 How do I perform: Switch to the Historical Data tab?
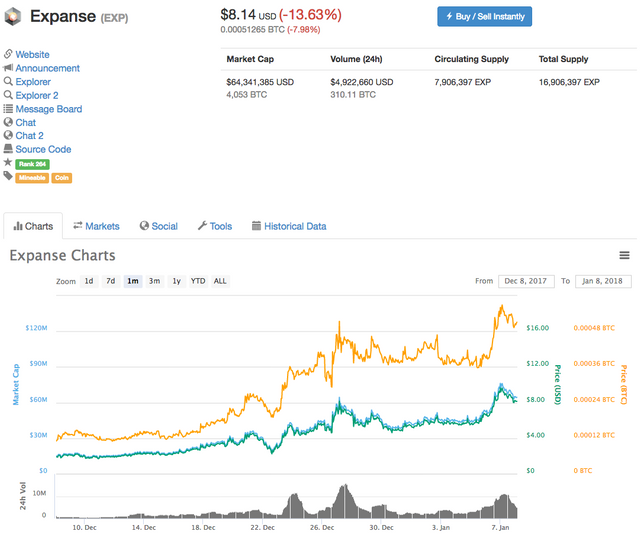point(289,226)
